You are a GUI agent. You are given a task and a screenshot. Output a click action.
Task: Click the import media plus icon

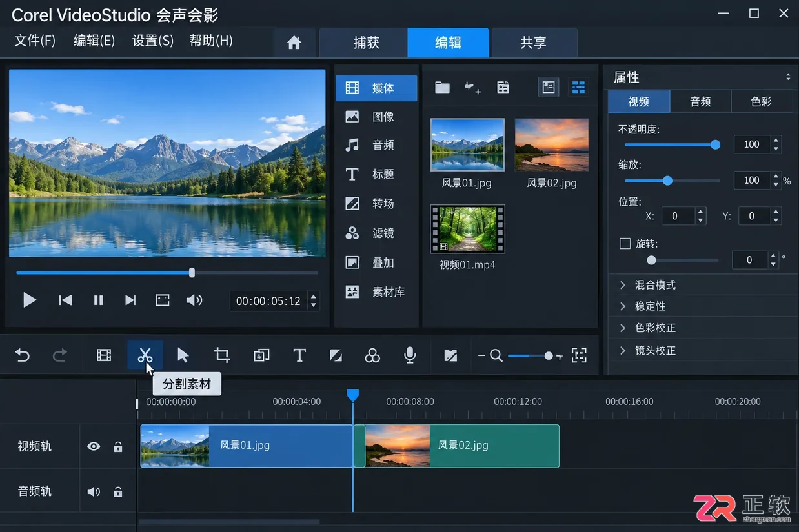472,88
